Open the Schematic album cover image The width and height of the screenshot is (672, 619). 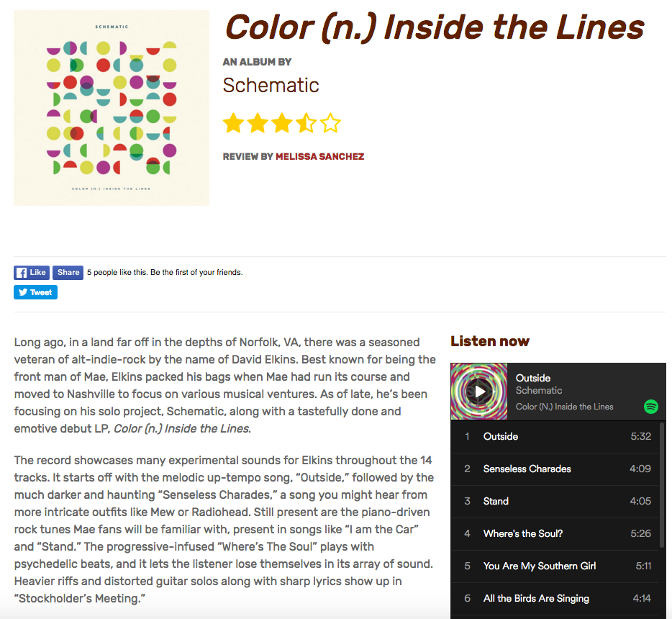click(112, 108)
